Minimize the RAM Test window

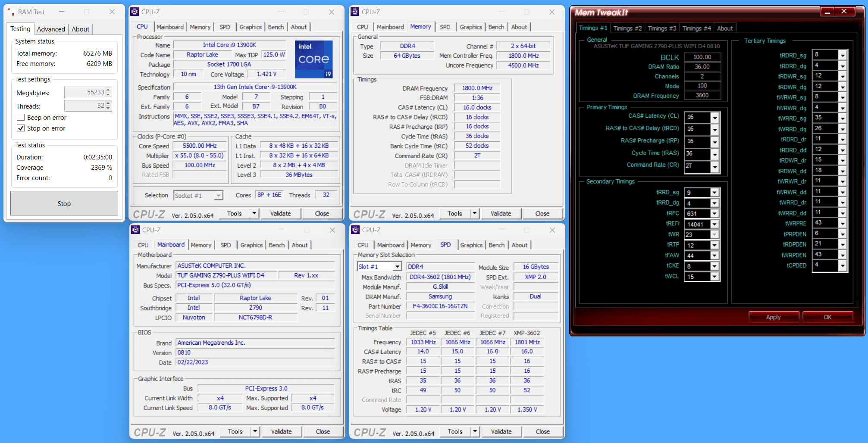tap(62, 12)
